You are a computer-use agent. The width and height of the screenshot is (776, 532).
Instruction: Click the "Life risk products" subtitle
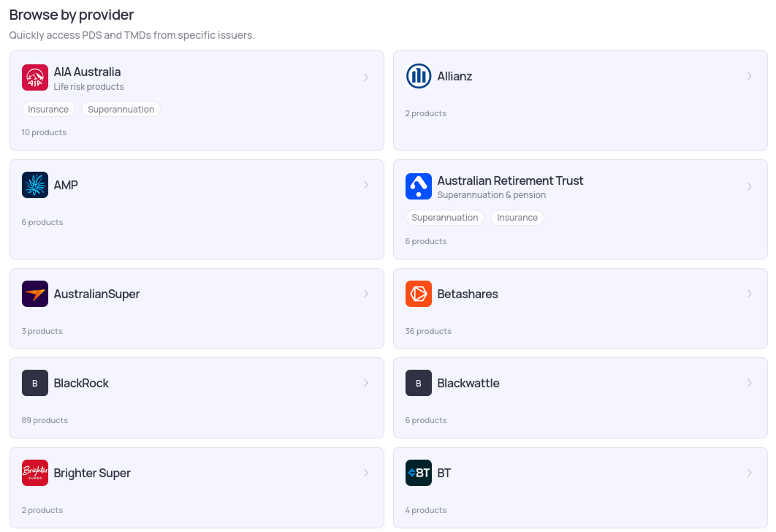pos(88,87)
